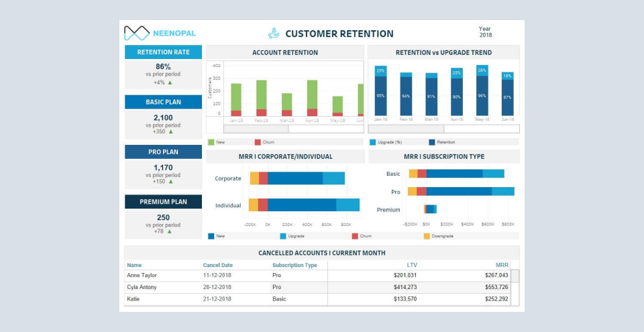Click LTV value $133,570

(x=405, y=299)
